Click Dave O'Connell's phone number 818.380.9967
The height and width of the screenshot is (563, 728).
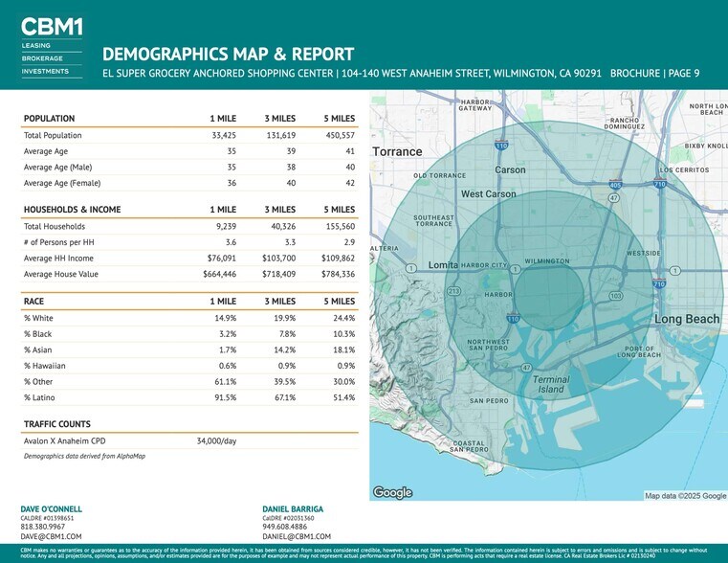(43, 527)
